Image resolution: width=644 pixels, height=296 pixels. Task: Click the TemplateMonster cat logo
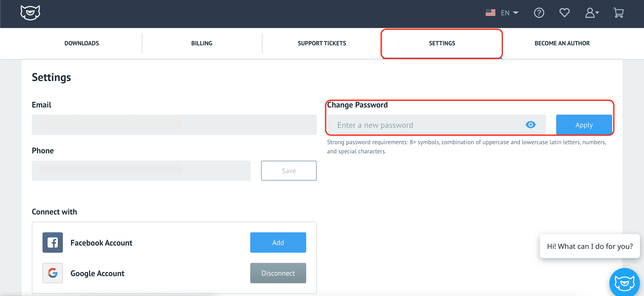(x=30, y=13)
